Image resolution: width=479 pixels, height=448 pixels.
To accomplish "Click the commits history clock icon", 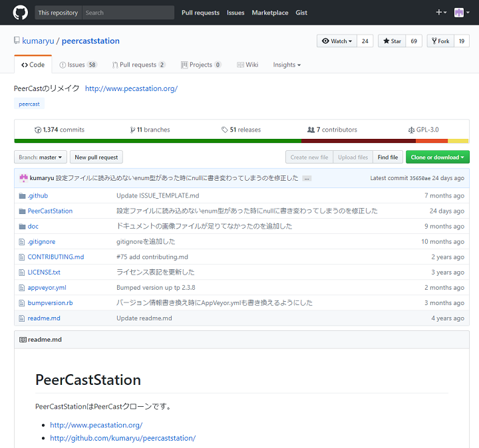I will (37, 130).
